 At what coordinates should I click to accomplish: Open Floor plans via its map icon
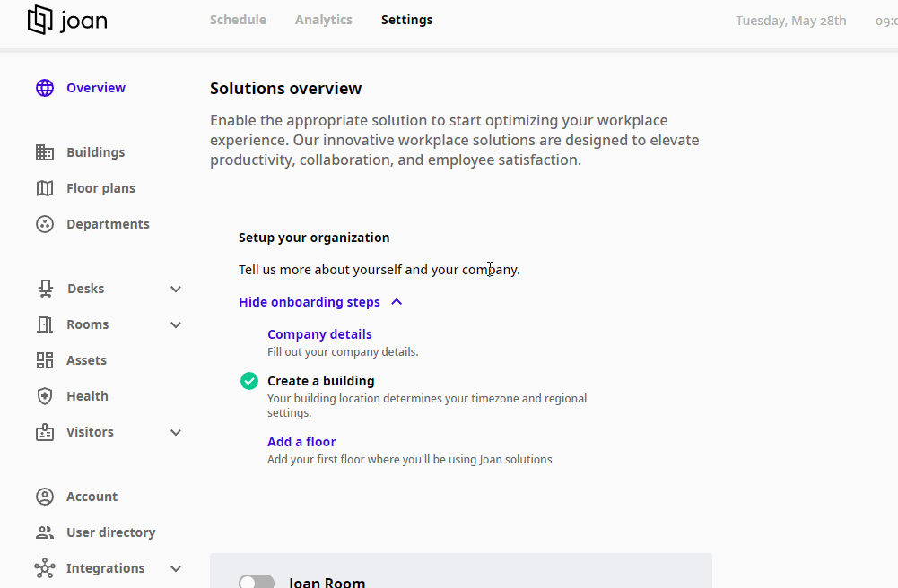[44, 187]
